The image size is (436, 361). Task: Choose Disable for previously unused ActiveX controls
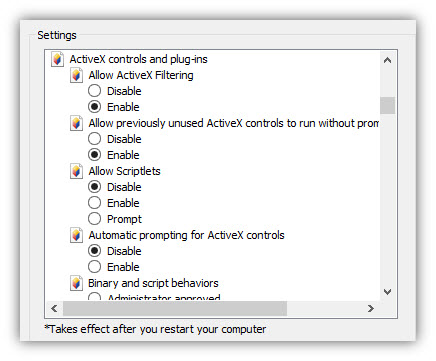[x=95, y=139]
